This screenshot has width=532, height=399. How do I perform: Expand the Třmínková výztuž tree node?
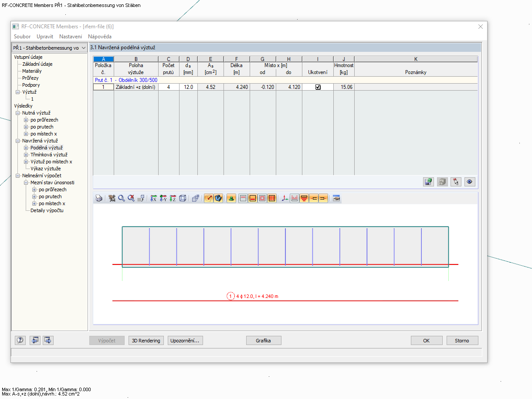pyautogui.click(x=26, y=155)
